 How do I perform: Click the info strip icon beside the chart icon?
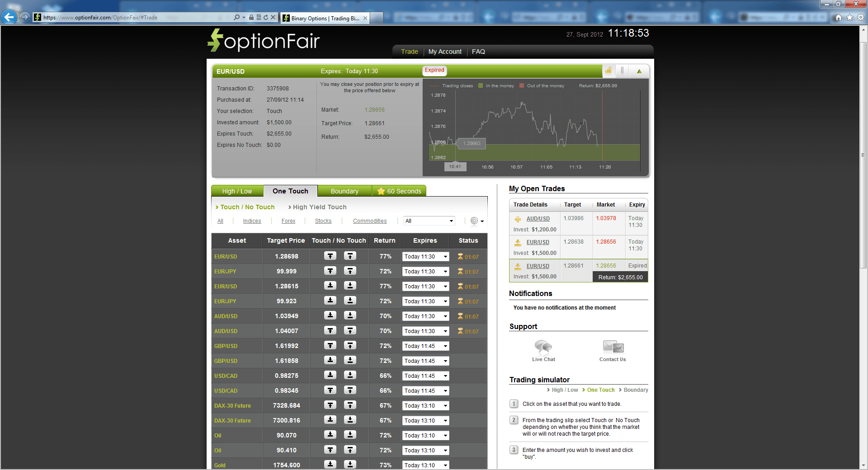click(623, 71)
